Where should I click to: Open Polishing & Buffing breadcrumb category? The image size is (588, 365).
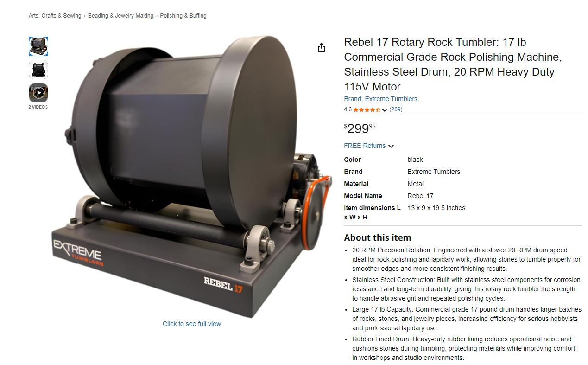183,16
